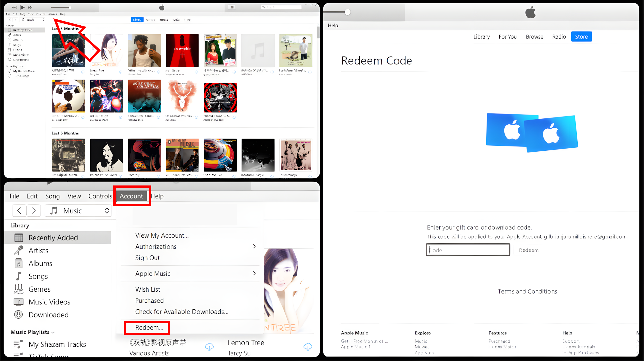Image resolution: width=644 pixels, height=361 pixels.
Task: Open Songs note icon in the enlarged sidebar
Action: click(x=18, y=276)
